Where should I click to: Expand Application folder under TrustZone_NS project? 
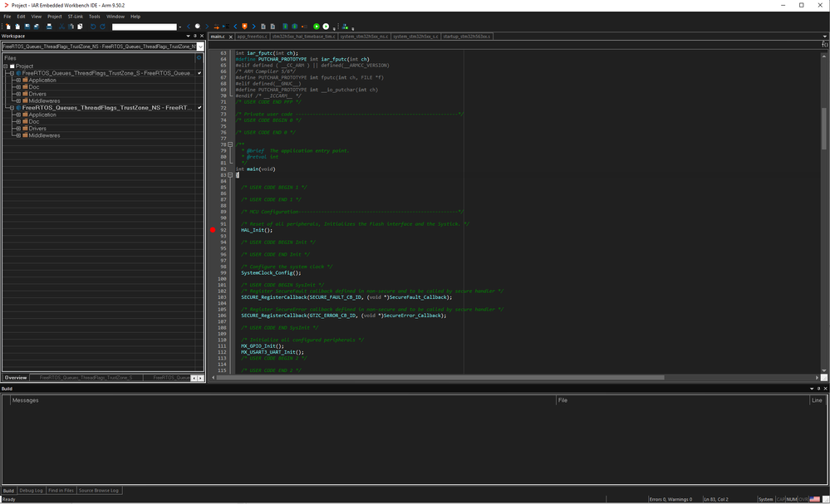(18, 115)
